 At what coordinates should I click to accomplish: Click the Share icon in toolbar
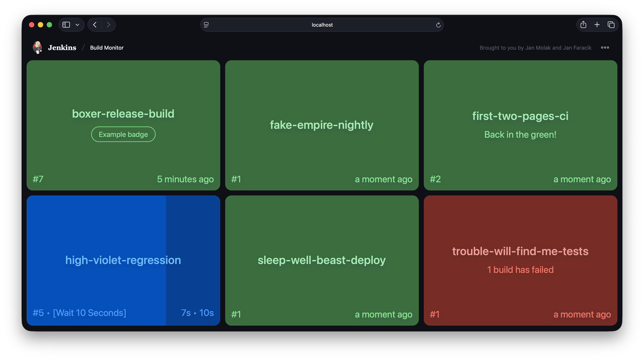pos(583,25)
